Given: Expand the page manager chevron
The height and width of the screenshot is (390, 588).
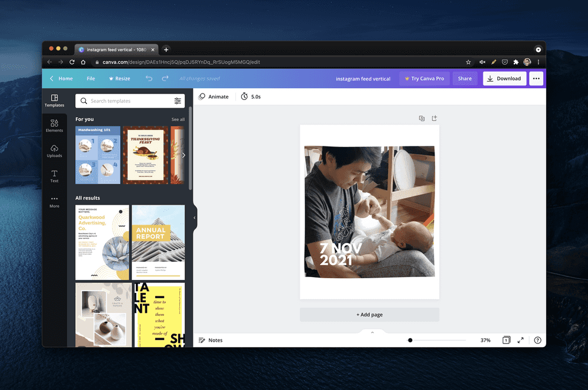Looking at the screenshot, I should tap(372, 332).
